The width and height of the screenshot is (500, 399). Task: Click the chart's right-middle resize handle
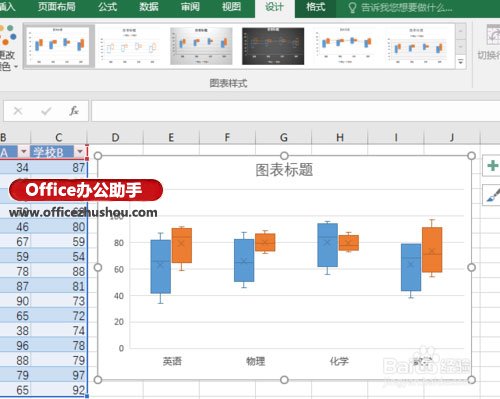[x=471, y=267]
